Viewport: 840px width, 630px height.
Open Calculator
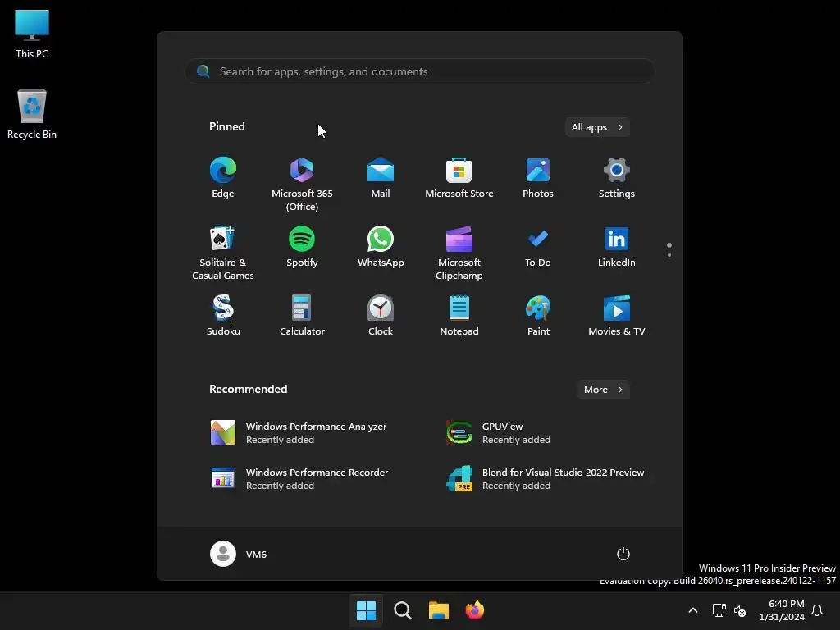click(302, 316)
